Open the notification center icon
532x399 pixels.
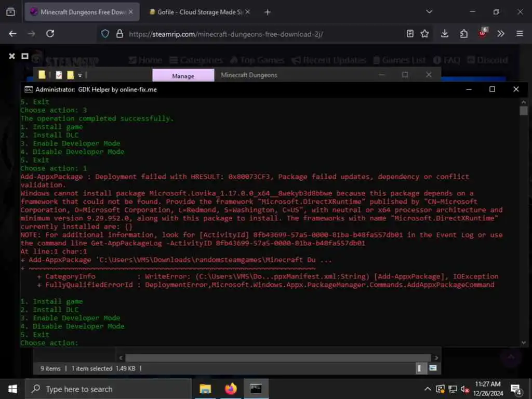[x=516, y=390]
